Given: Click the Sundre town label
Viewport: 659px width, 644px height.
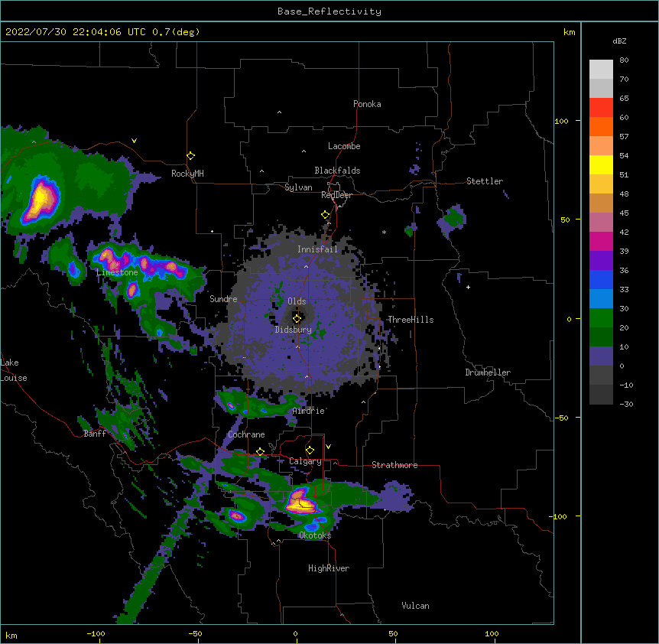Looking at the screenshot, I should (x=223, y=299).
